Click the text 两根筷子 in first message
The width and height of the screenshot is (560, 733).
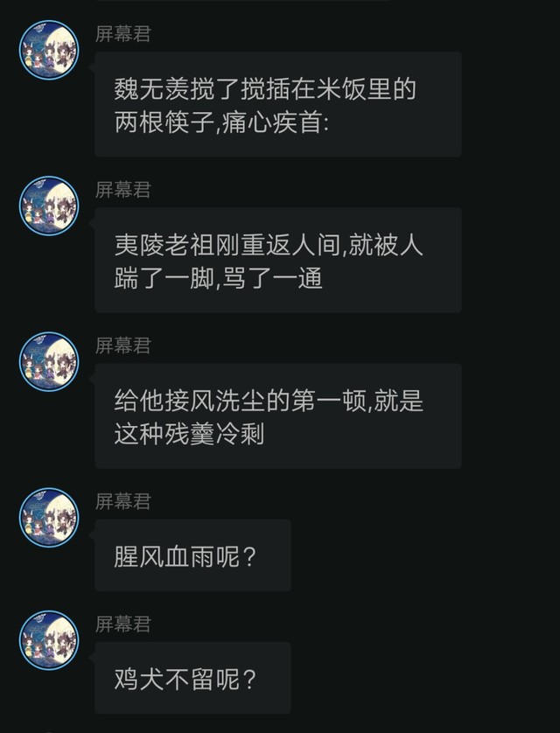click(164, 123)
